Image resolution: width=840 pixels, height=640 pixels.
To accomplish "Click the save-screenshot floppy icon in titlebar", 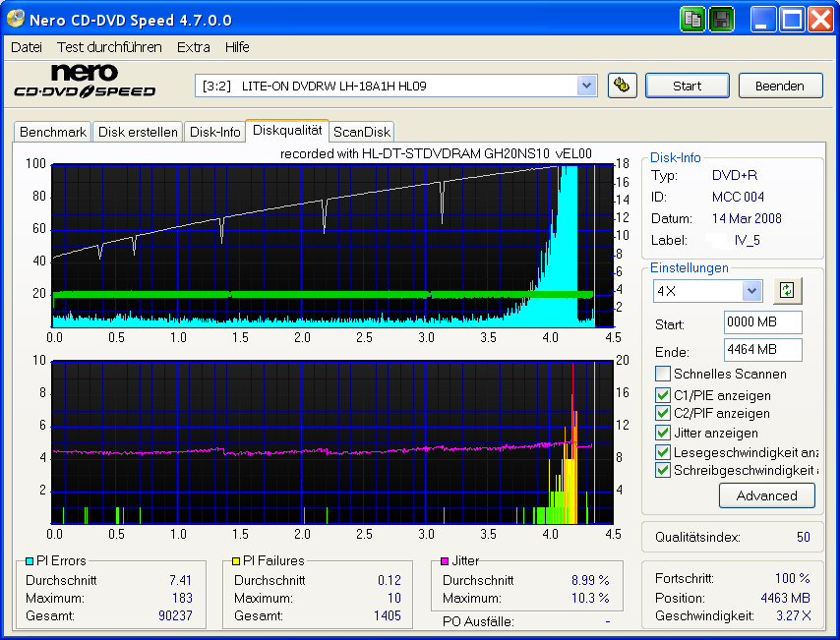I will click(x=721, y=19).
